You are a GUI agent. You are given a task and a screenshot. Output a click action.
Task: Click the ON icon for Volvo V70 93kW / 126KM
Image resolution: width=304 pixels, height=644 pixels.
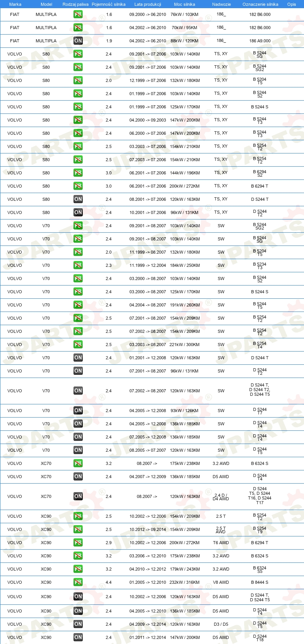(78, 411)
